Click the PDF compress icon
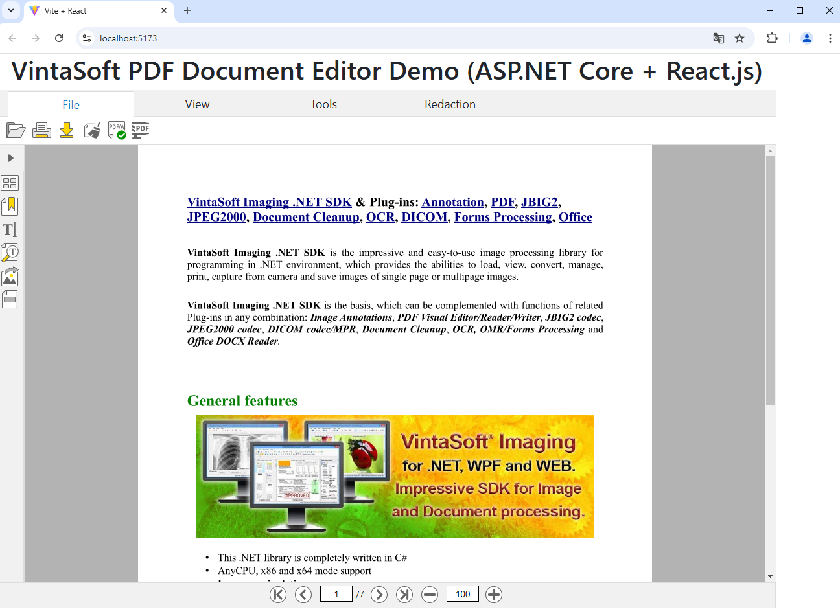The width and height of the screenshot is (840, 616). [141, 130]
